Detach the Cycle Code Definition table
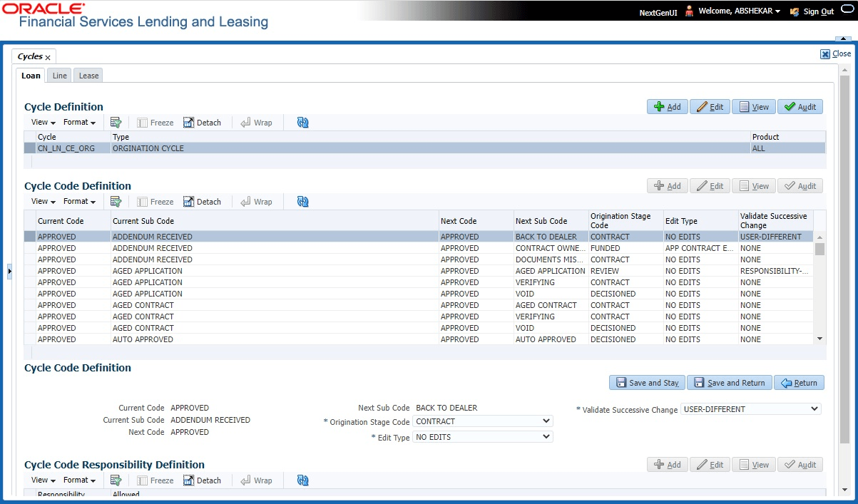 pos(202,202)
